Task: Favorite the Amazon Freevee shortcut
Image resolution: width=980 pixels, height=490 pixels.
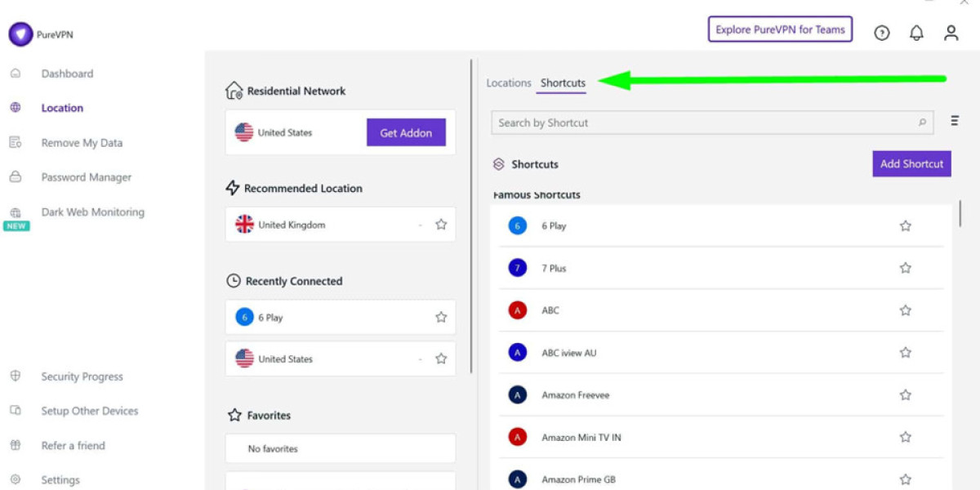Action: (x=905, y=394)
